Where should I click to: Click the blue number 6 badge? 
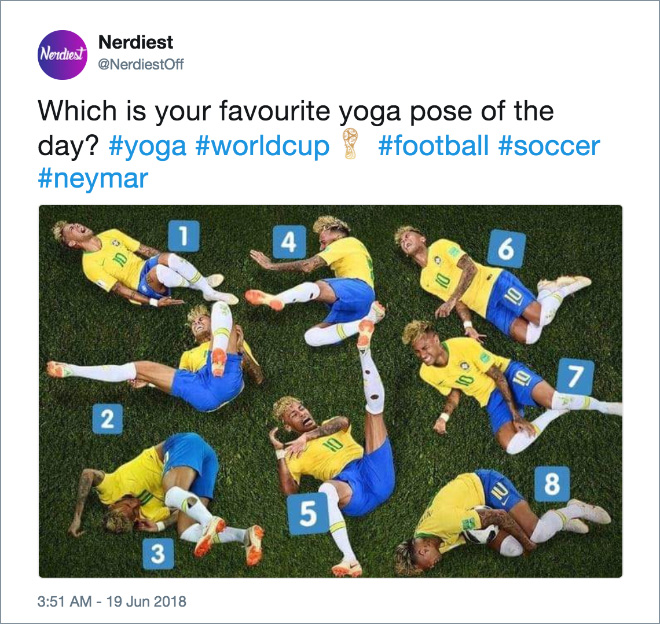[x=506, y=248]
